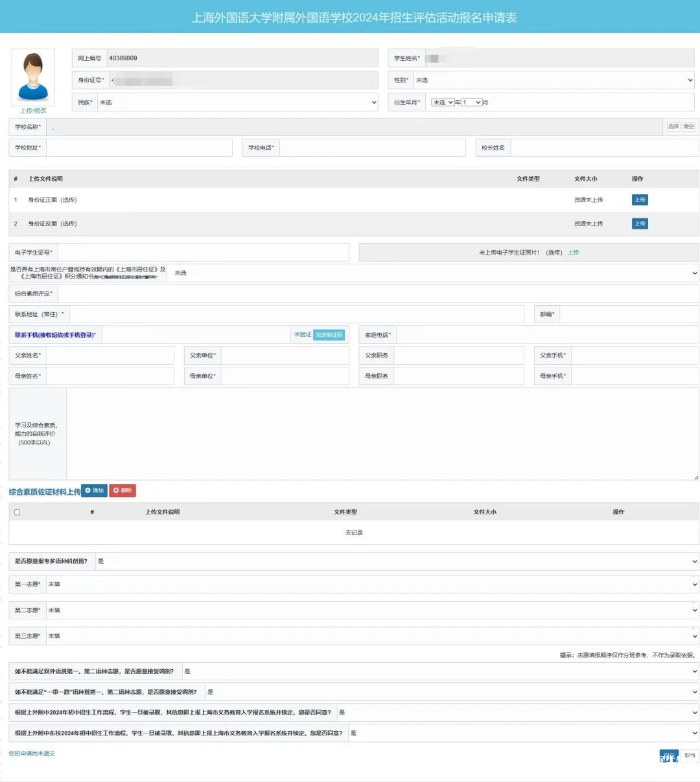Focus the 学校电话 input field
700x782 pixels.
point(373,148)
